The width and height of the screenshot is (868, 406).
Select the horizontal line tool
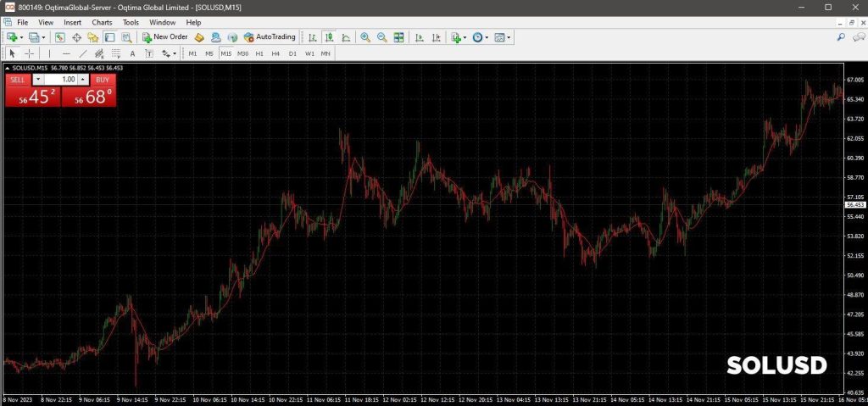66,53
